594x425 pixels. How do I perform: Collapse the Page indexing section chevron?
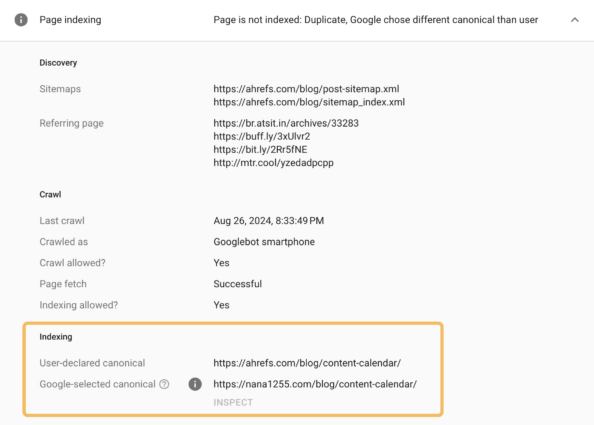pyautogui.click(x=575, y=20)
